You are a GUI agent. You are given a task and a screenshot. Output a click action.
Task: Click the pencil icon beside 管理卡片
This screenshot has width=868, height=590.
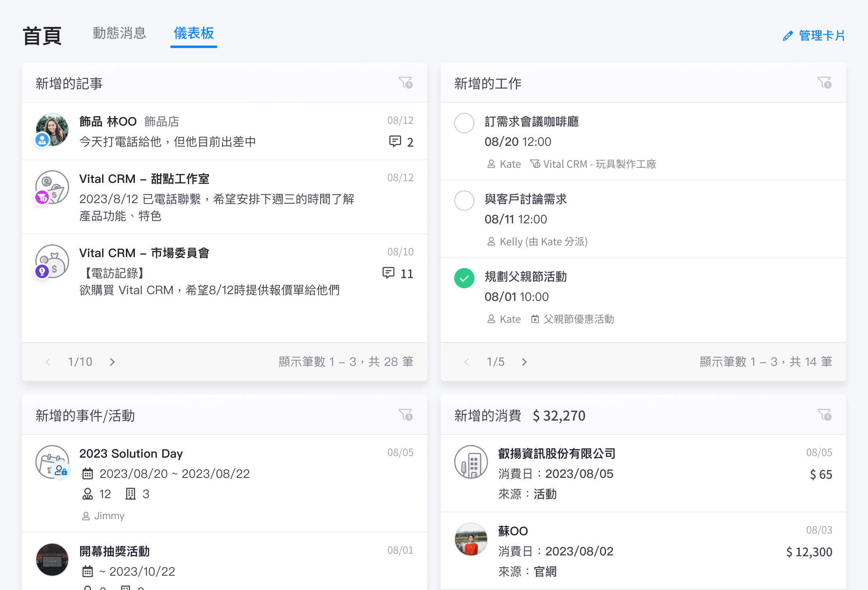[x=788, y=36]
